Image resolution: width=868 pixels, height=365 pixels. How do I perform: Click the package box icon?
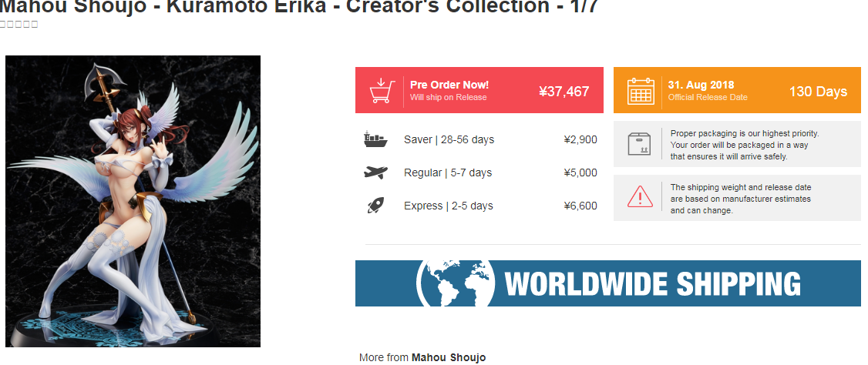(x=639, y=142)
